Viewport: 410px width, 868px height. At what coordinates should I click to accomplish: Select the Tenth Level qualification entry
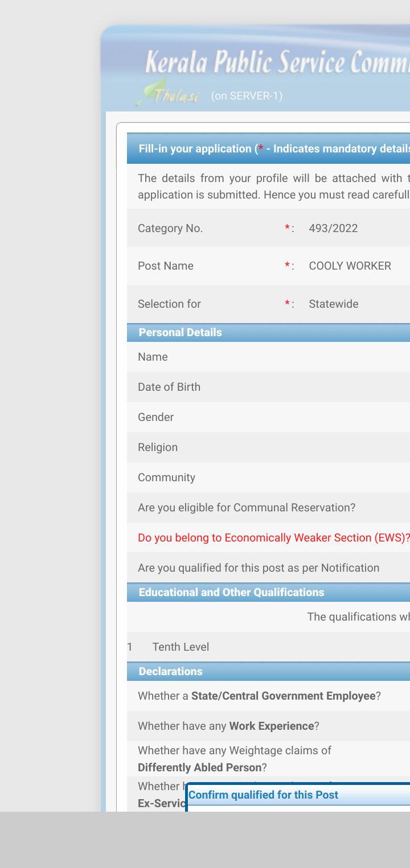click(180, 647)
